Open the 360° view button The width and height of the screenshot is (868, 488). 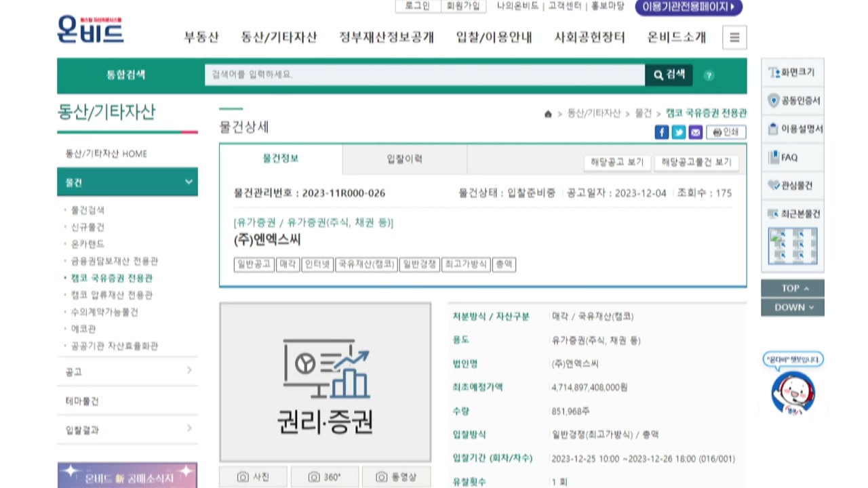coord(325,477)
